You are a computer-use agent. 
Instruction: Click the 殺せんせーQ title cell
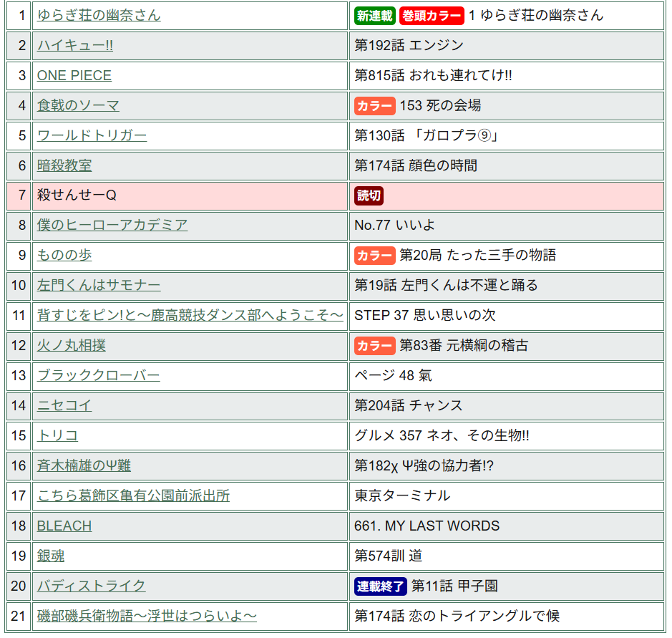77,195
